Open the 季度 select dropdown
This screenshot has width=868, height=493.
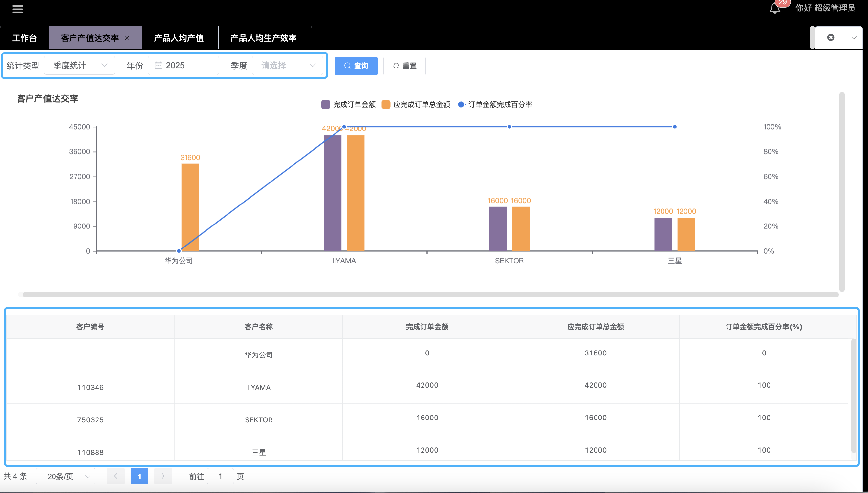287,65
